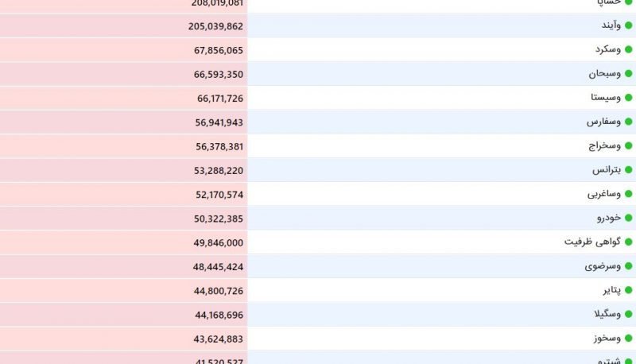The height and width of the screenshot is (364, 636).
Task: Click the green dot beside وآیند
Action: (628, 25)
